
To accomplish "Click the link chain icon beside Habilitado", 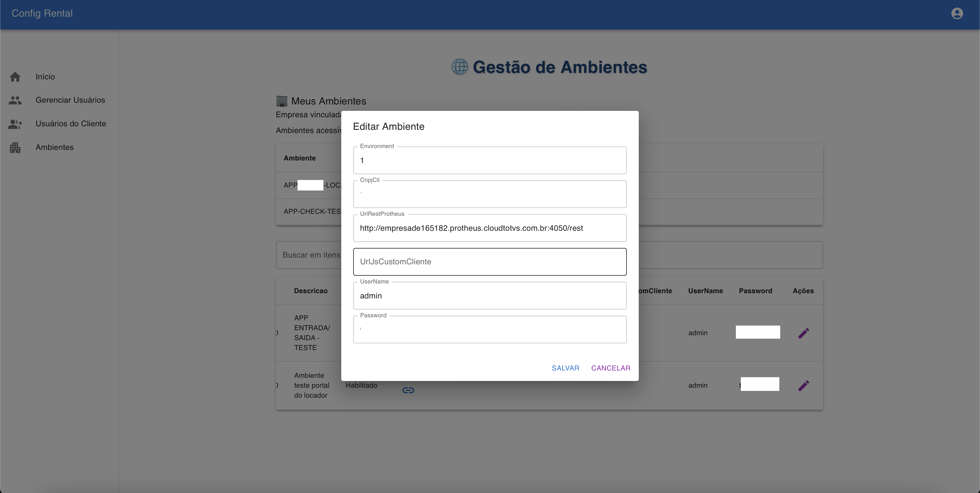I will pos(408,390).
